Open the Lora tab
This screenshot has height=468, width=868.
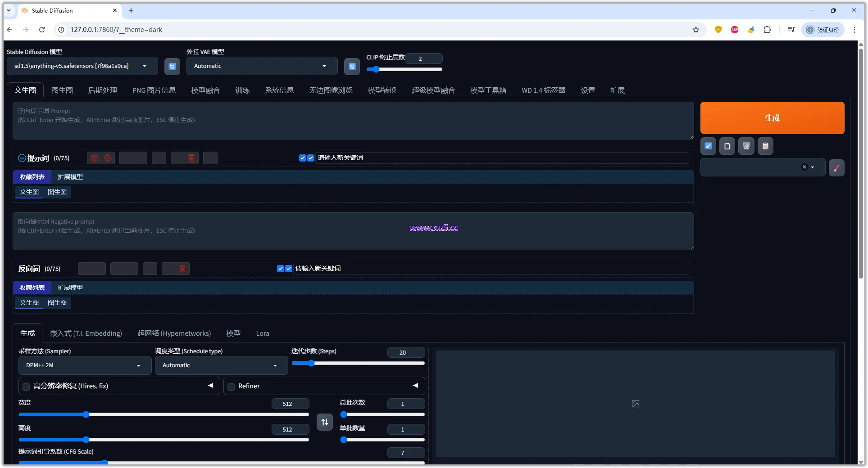click(x=262, y=333)
